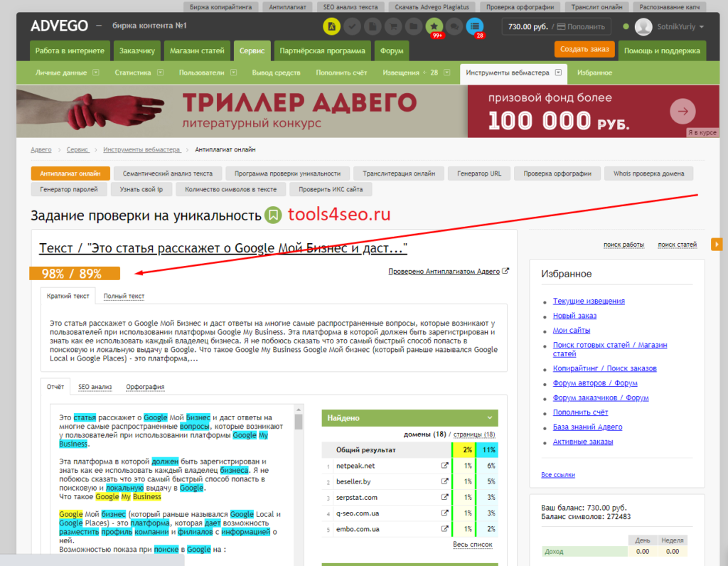
Task: Click the user avatar picture
Action: tap(643, 26)
